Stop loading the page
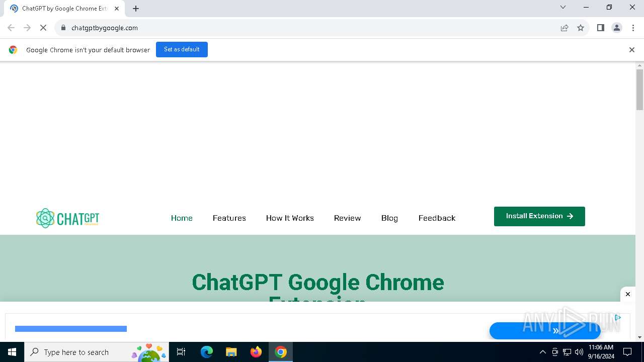The image size is (644, 362). pos(43,28)
